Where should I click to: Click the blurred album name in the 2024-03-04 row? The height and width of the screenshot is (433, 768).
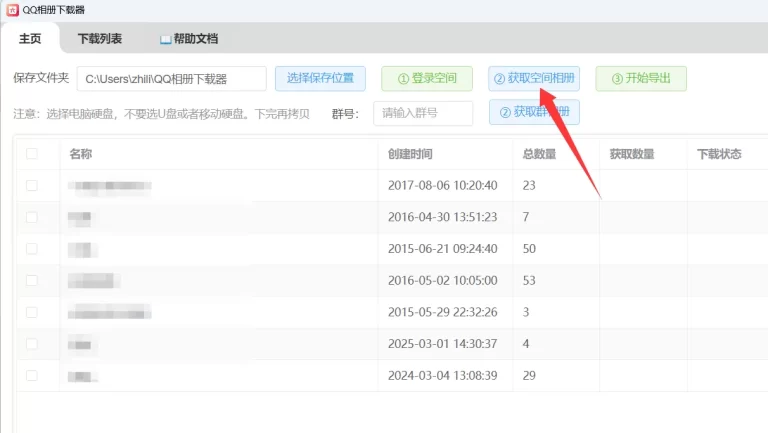pos(83,376)
